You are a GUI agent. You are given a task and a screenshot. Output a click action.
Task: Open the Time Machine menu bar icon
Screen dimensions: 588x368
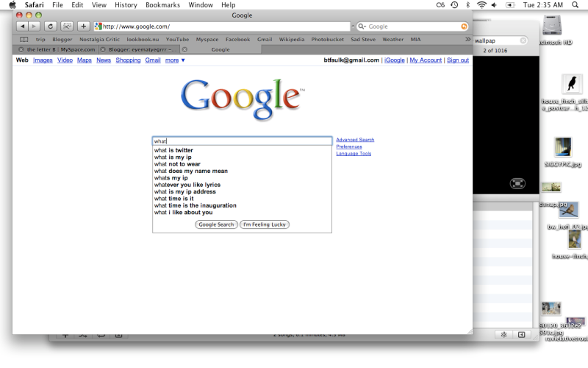pos(454,5)
